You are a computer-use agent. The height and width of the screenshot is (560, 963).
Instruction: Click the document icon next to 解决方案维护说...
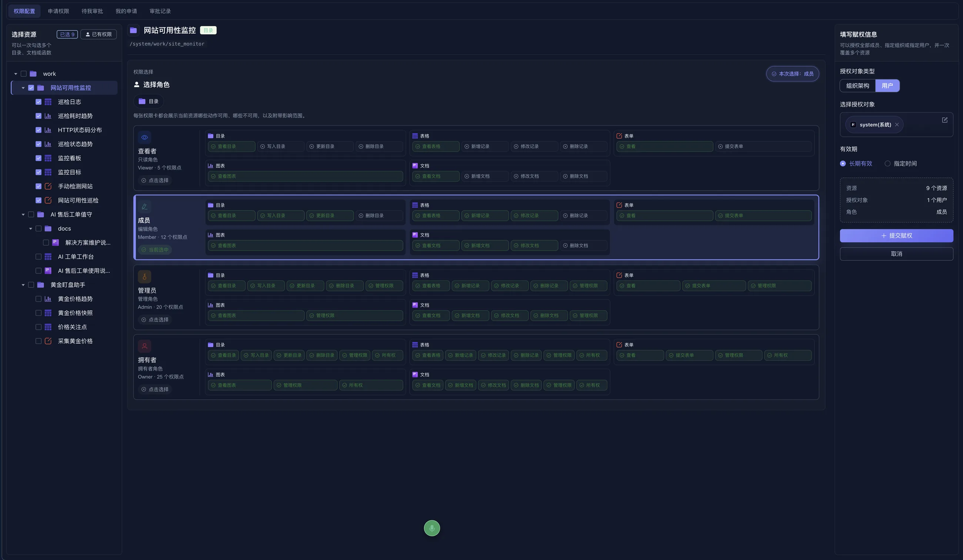[x=56, y=242]
